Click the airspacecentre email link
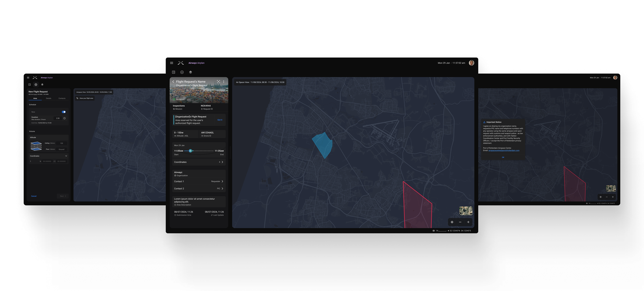Image resolution: width=644 pixels, height=291 pixels. tap(504, 150)
